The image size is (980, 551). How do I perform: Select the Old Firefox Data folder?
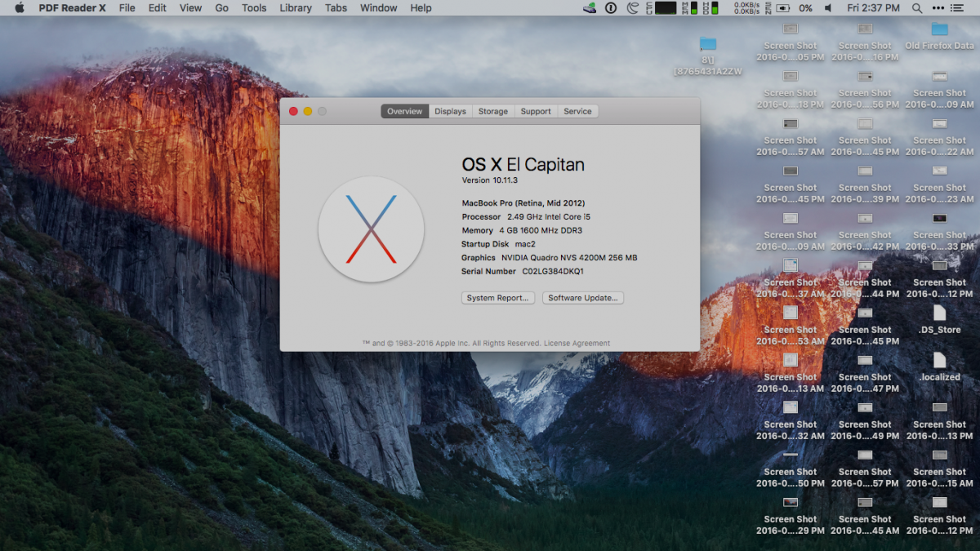coord(939,30)
